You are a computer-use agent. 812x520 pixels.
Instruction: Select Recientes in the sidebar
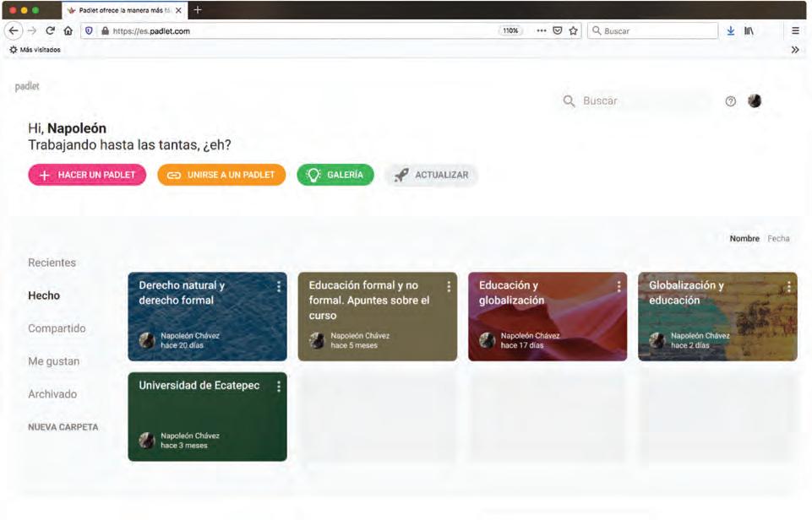52,263
